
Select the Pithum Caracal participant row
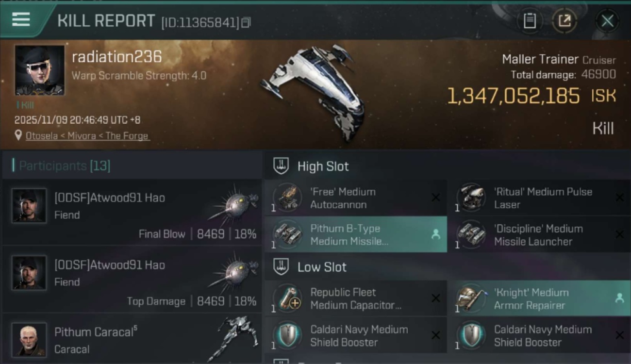[x=132, y=341]
